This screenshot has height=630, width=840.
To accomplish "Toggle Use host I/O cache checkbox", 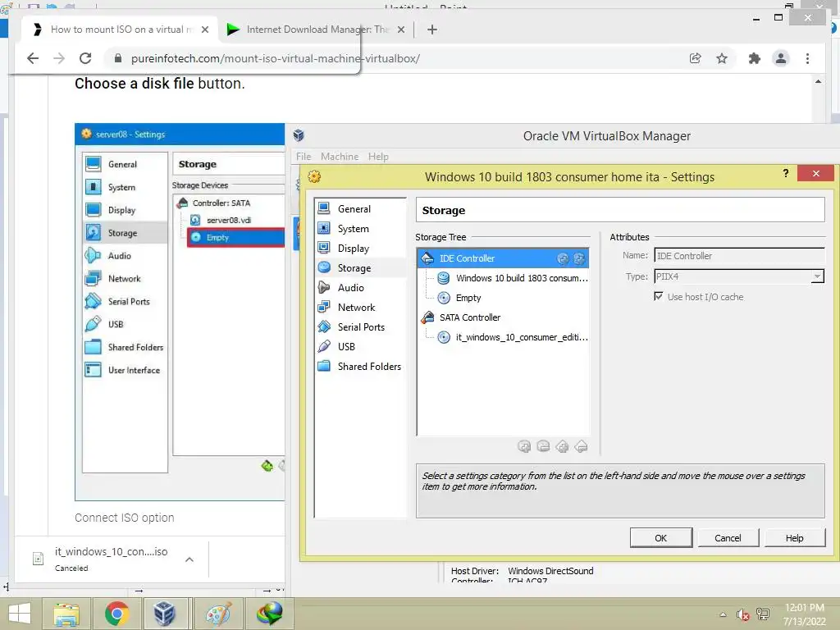I will click(659, 296).
